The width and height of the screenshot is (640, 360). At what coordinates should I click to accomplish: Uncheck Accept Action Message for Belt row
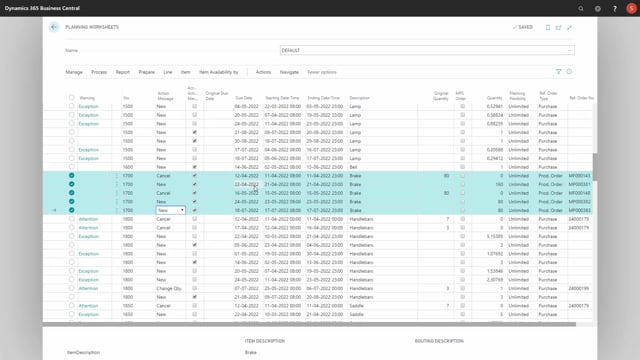coord(195,167)
